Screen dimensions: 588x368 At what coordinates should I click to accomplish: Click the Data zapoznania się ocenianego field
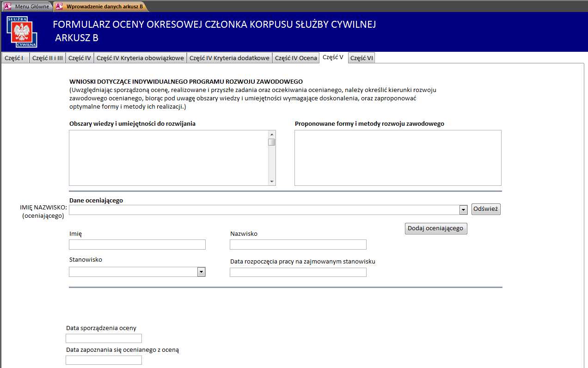tap(104, 360)
